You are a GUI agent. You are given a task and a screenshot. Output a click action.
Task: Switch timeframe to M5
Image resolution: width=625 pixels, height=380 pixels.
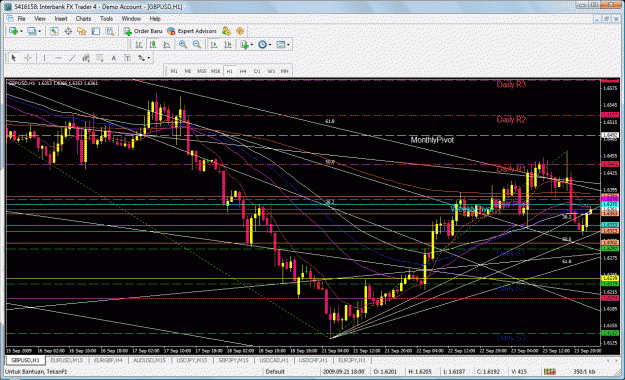point(188,71)
